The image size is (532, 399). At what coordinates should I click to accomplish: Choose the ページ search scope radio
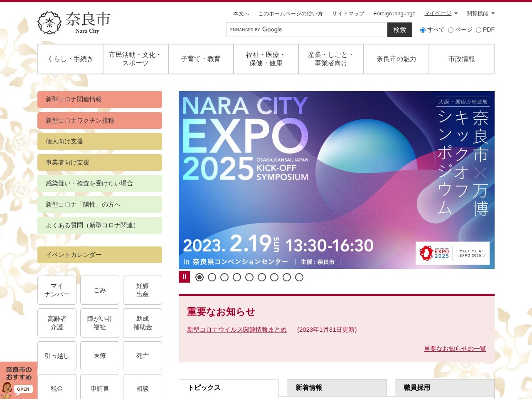tap(451, 30)
